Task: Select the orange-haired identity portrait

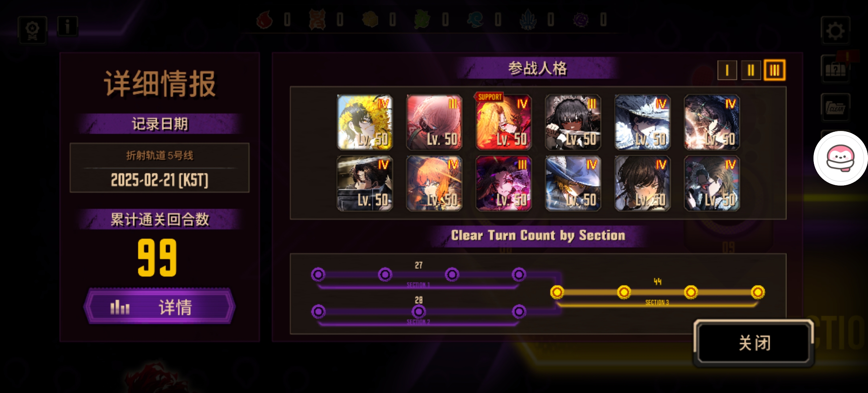Action: (x=434, y=183)
